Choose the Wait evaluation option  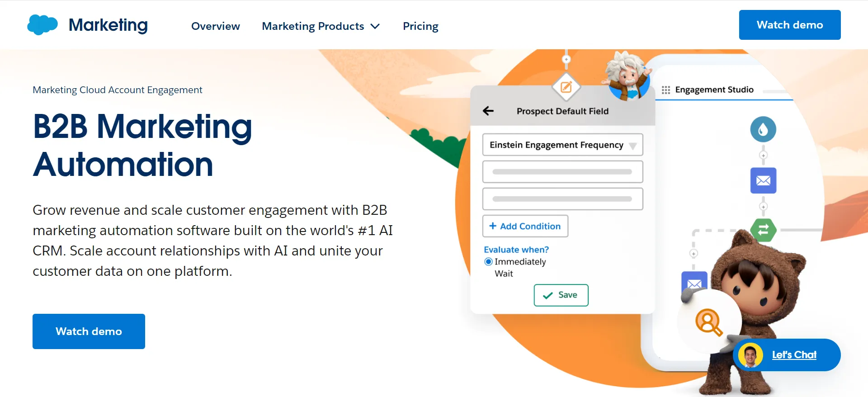[x=504, y=274]
